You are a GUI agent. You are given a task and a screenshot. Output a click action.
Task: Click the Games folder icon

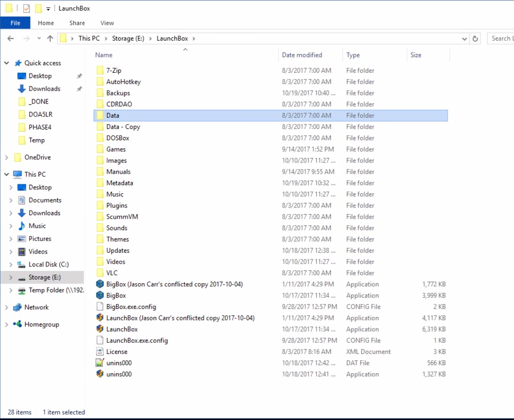click(x=100, y=149)
